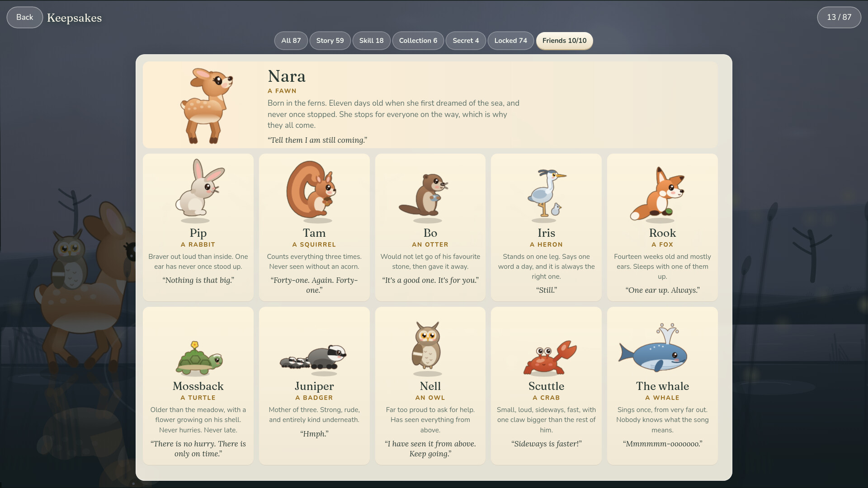Screen dimensions: 868x488
Task: View the Locked 74 tab
Action: pos(511,41)
